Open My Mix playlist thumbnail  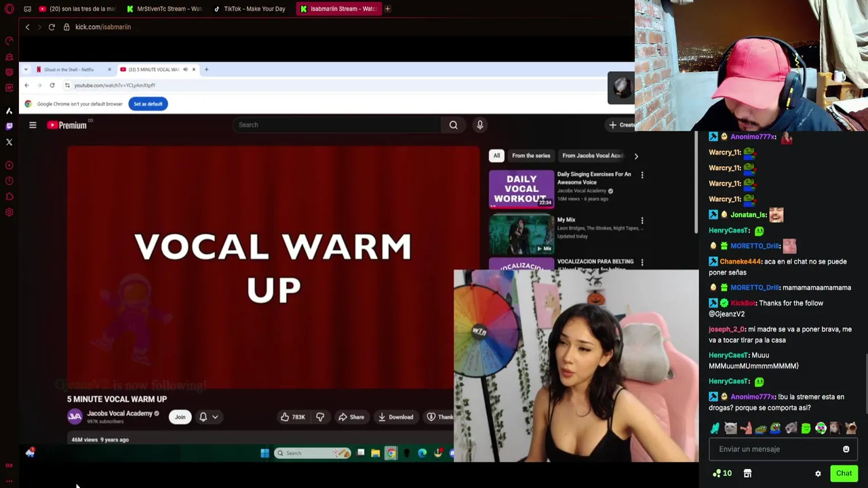(521, 234)
